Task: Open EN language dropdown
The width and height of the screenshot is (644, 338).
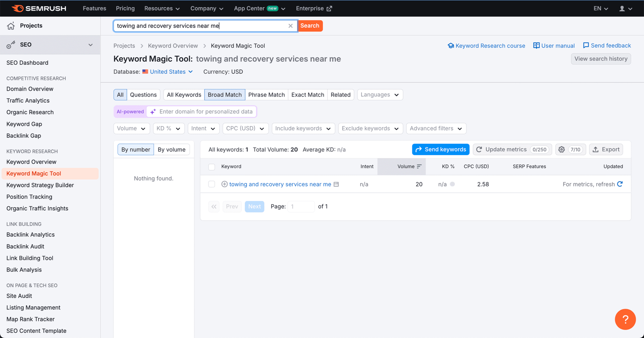Action: [x=601, y=8]
